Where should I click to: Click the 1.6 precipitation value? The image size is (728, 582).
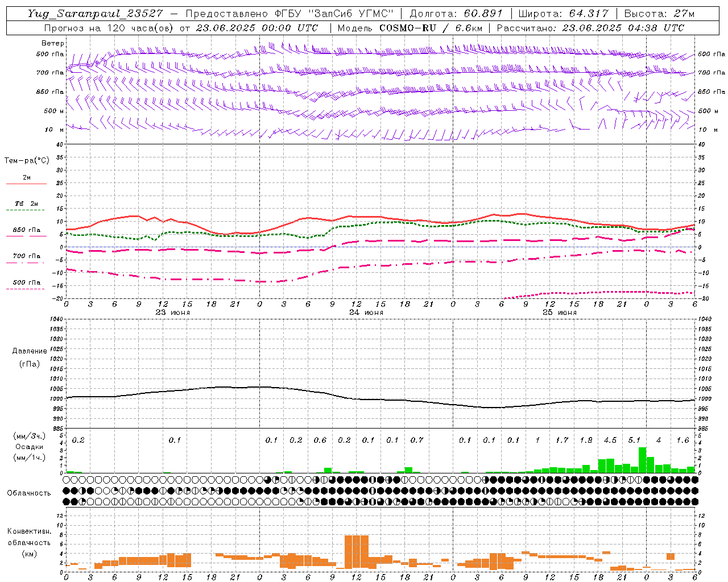coord(682,440)
